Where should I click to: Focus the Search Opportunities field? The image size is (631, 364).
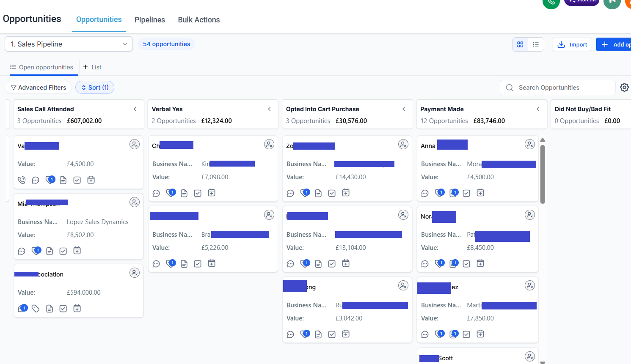pos(558,88)
